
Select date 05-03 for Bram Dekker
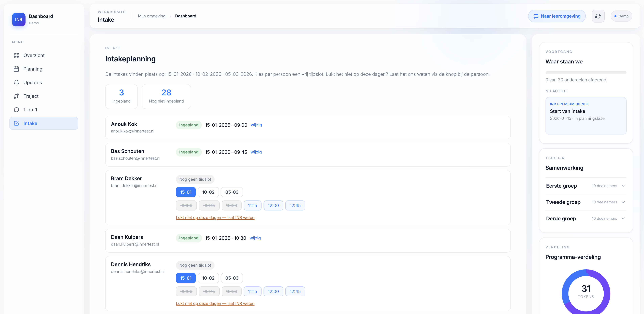click(x=232, y=192)
